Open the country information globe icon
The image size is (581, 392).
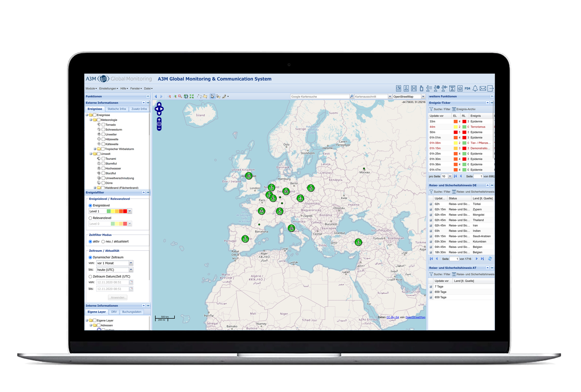[x=437, y=88]
